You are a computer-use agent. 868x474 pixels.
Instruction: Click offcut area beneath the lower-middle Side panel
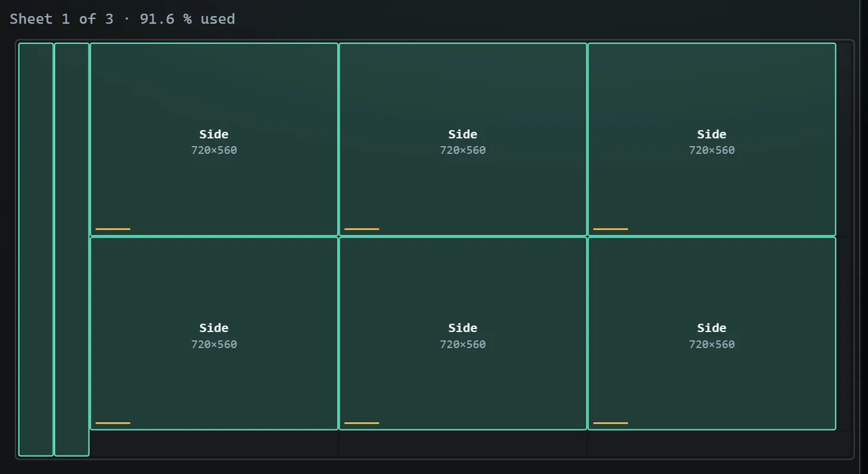point(462,443)
